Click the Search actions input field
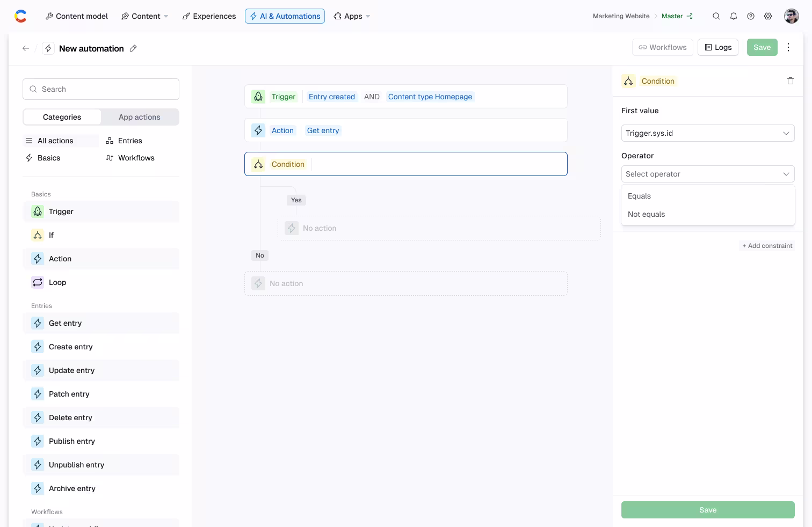The image size is (812, 527). [101, 89]
